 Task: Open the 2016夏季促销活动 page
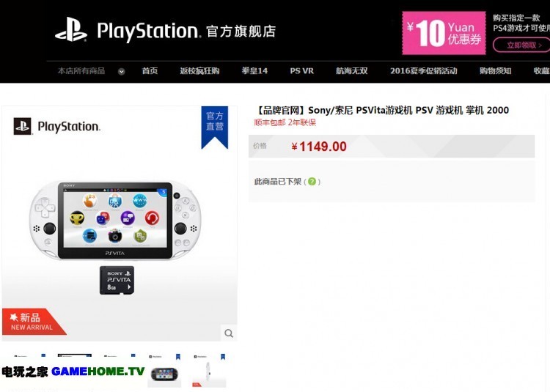point(424,71)
